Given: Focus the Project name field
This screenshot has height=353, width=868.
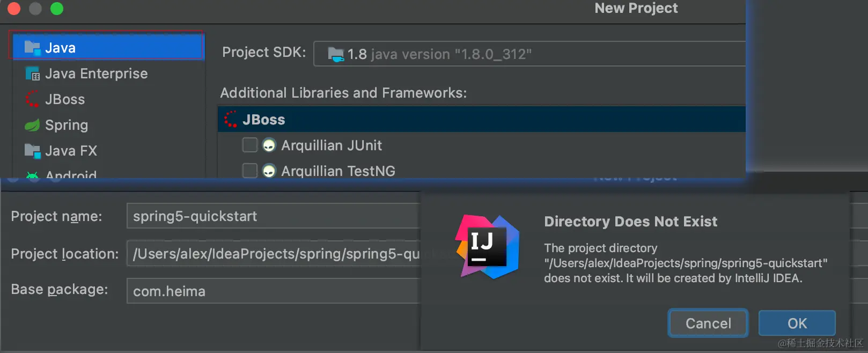Looking at the screenshot, I should click(x=274, y=216).
